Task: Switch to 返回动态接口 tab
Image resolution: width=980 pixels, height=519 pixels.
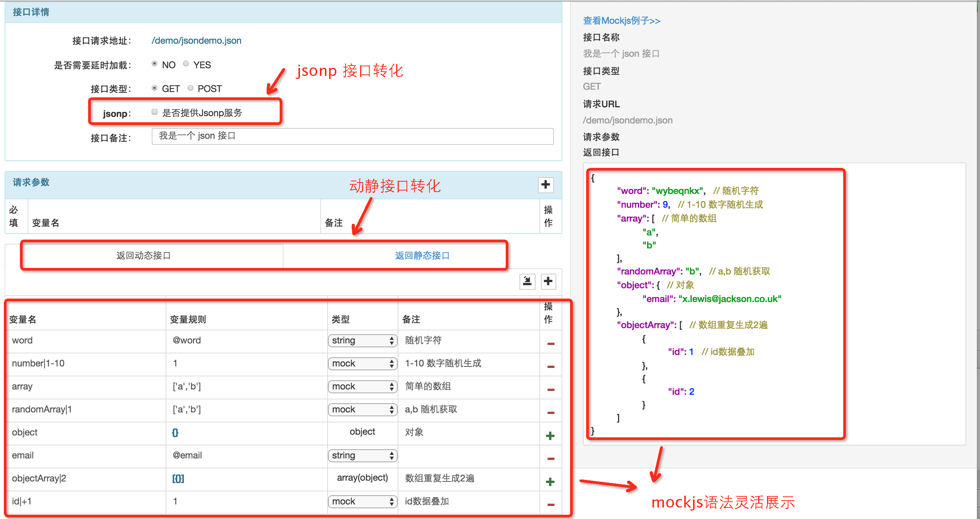Action: 144,255
